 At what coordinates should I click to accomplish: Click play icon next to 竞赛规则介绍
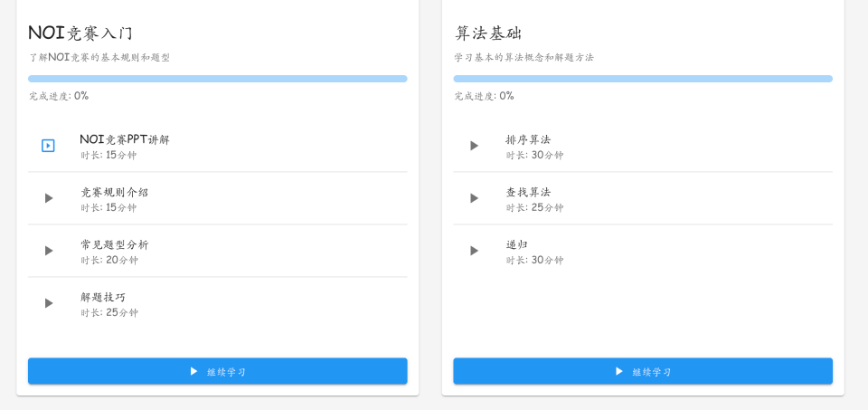coord(49,198)
